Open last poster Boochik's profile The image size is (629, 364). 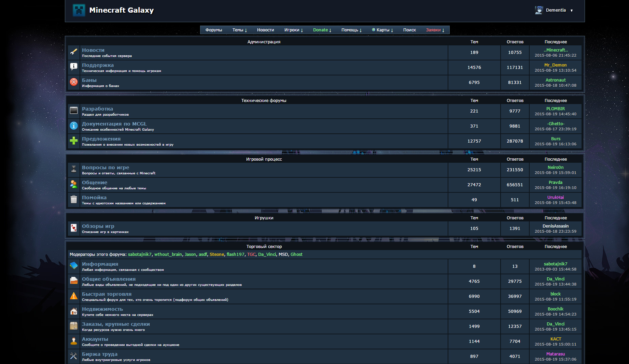click(555, 309)
